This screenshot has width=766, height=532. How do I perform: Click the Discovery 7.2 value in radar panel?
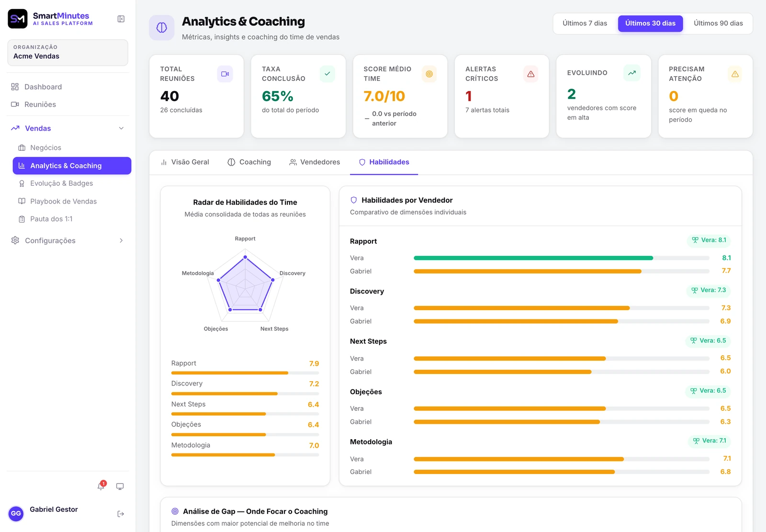(x=314, y=384)
